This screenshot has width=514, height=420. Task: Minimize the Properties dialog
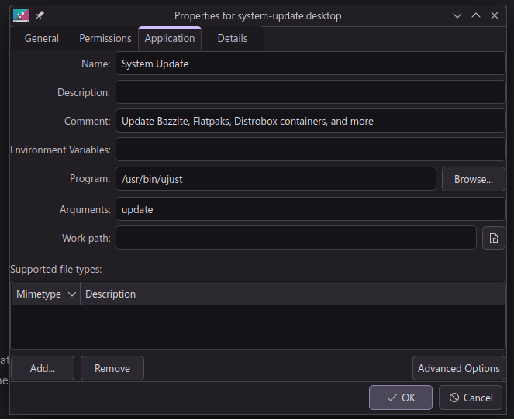click(457, 15)
